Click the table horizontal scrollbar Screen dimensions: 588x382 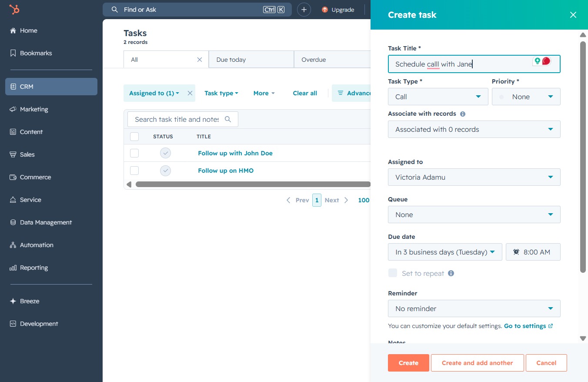253,184
